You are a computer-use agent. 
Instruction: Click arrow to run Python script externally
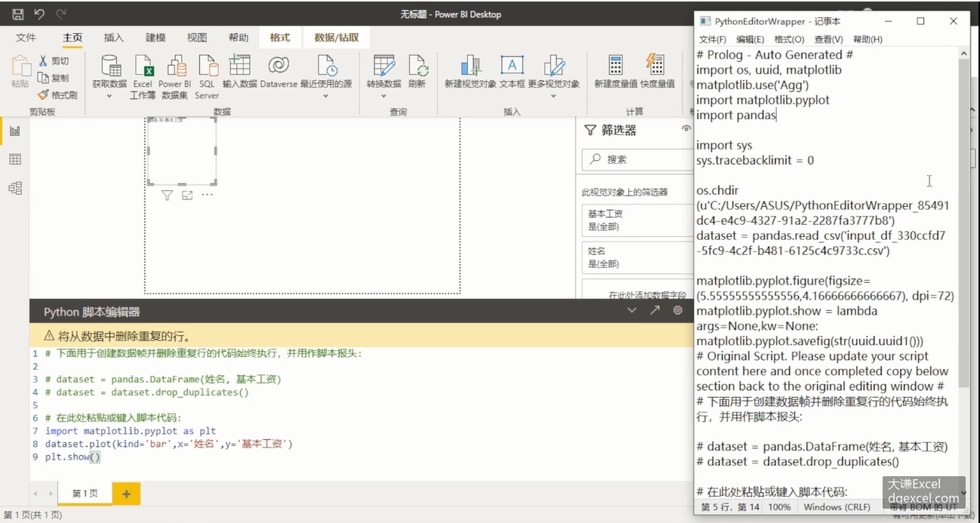pyautogui.click(x=655, y=310)
